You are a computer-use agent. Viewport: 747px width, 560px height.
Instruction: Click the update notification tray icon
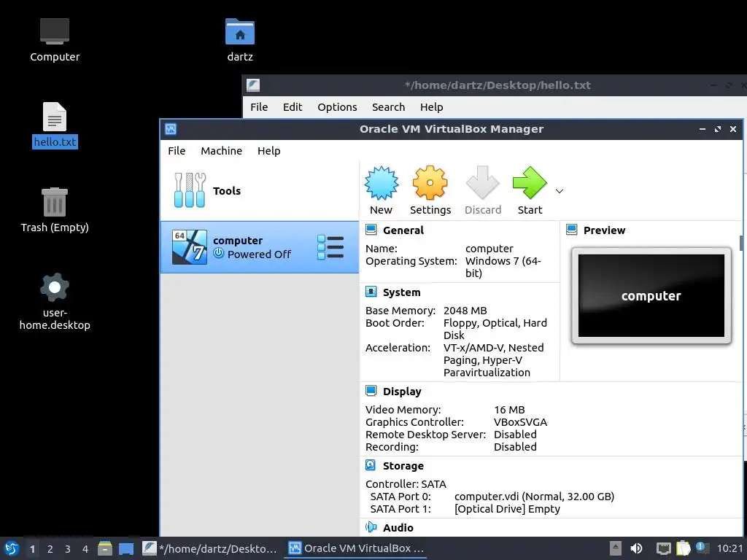(702, 548)
